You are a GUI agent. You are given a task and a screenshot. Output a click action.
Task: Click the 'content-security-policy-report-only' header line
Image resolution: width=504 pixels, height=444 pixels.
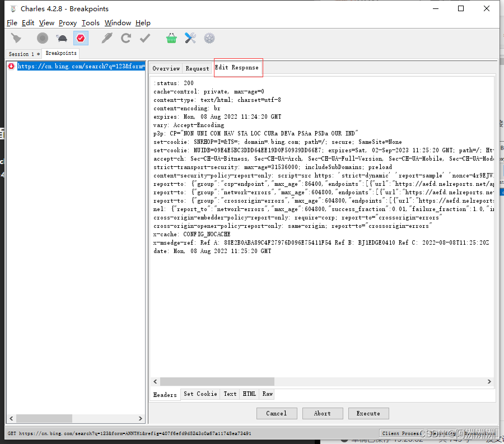(x=323, y=175)
